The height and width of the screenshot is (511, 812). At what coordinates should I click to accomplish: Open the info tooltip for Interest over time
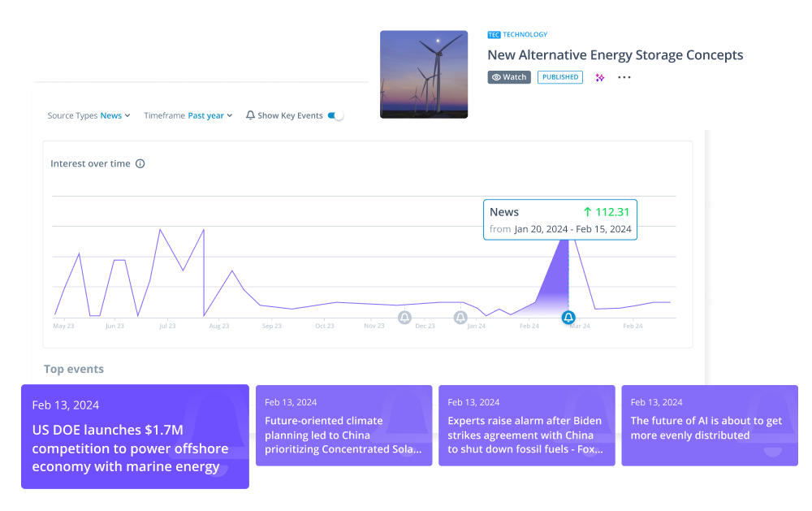[x=140, y=163]
